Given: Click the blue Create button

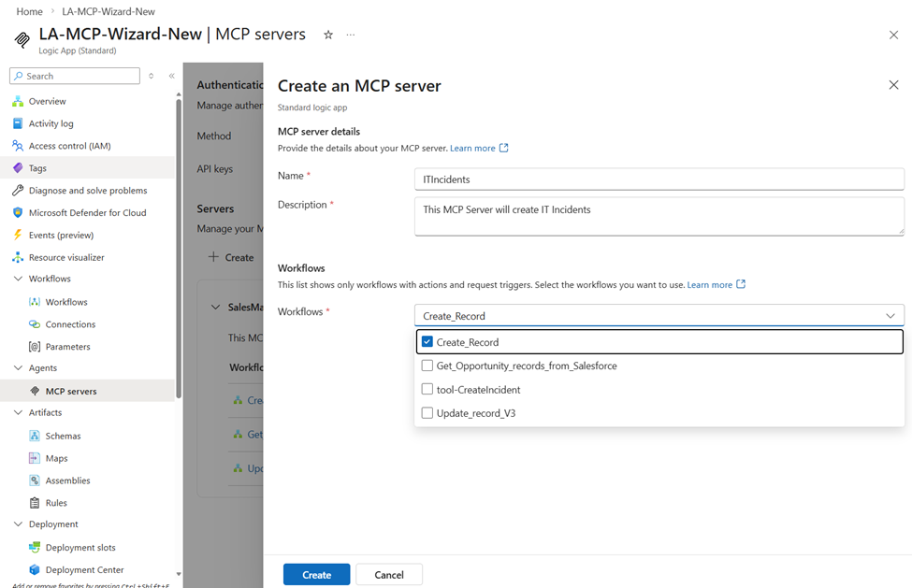Looking at the screenshot, I should point(316,575).
